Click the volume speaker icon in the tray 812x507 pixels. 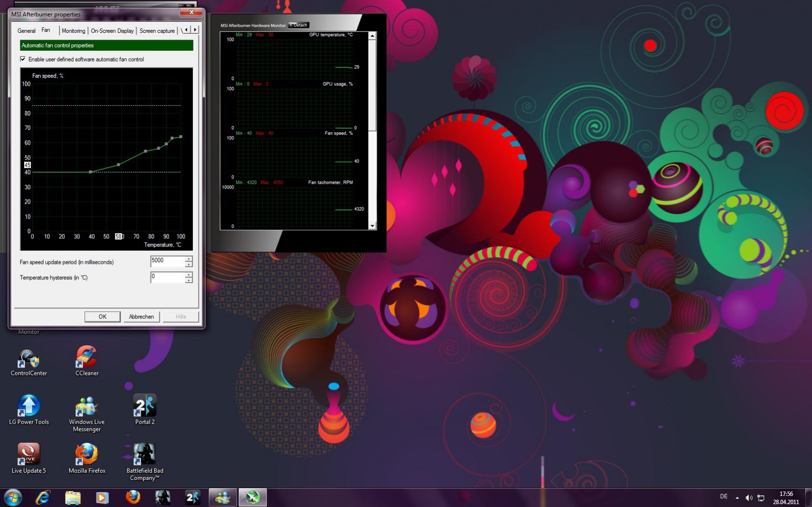(749, 497)
